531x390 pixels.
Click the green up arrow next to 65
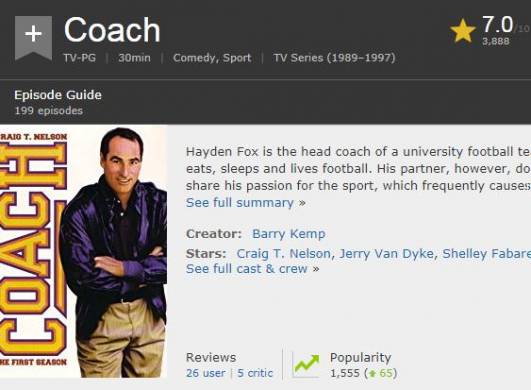click(373, 373)
